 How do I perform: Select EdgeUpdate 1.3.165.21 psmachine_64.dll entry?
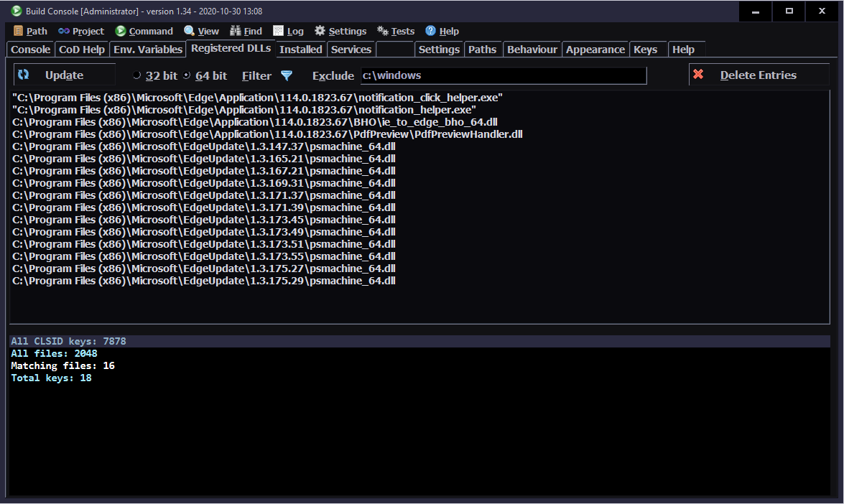click(x=204, y=159)
